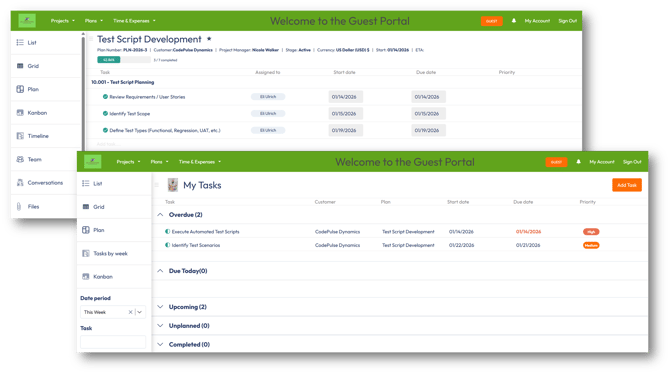670x374 pixels.
Task: Click Sign Out in front window header
Action: click(632, 162)
